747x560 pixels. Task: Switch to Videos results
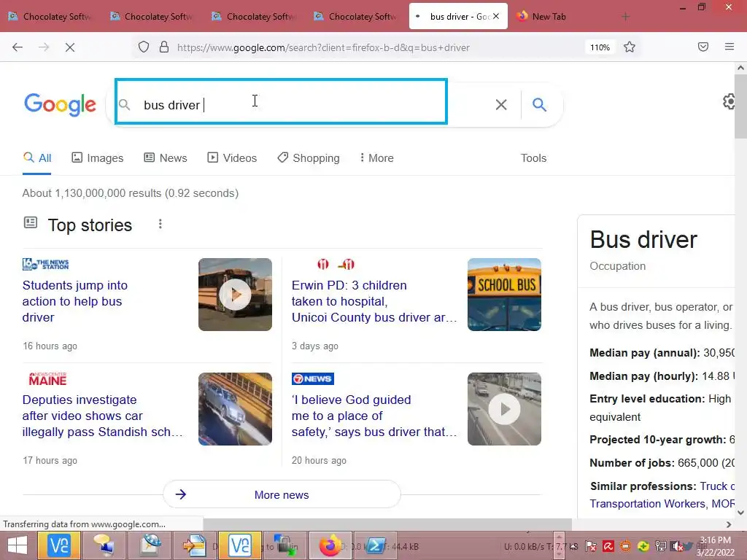233,158
